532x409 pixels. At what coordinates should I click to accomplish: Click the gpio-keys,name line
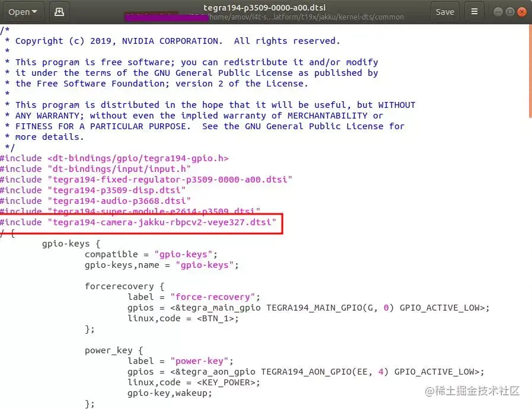tap(162, 265)
